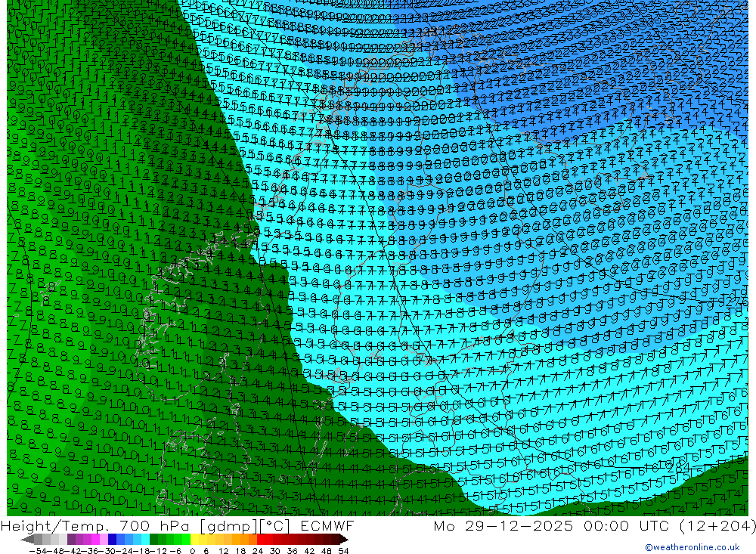Click the gray left arrow of the color scale
The image size is (756, 554).
[27, 540]
